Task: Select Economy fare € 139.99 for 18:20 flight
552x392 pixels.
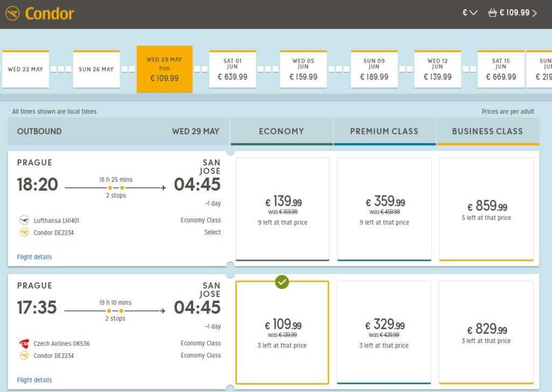Action: click(282, 209)
